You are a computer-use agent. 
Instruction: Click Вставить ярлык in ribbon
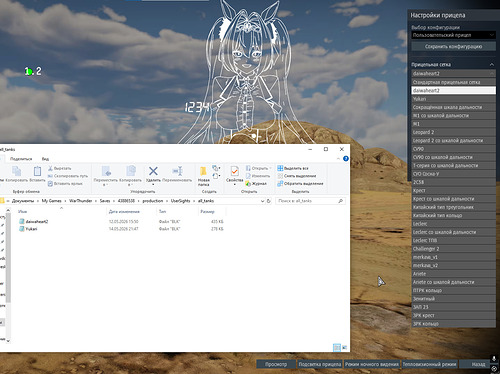click(65, 183)
